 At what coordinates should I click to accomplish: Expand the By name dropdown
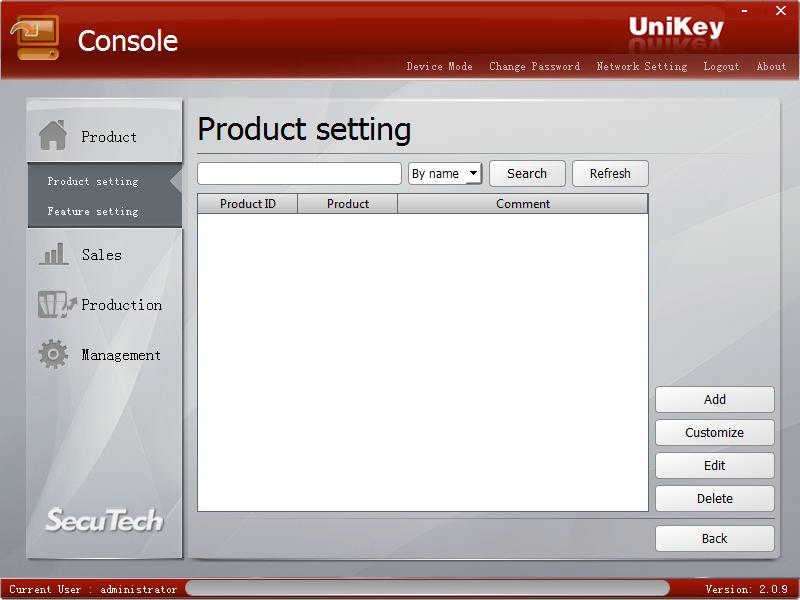pos(444,173)
